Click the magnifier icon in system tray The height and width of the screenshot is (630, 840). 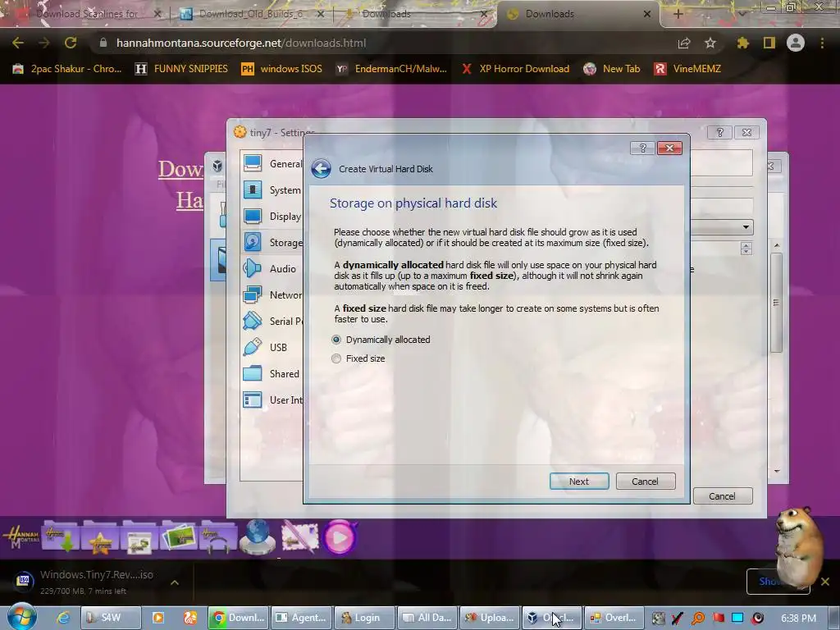[x=699, y=619]
